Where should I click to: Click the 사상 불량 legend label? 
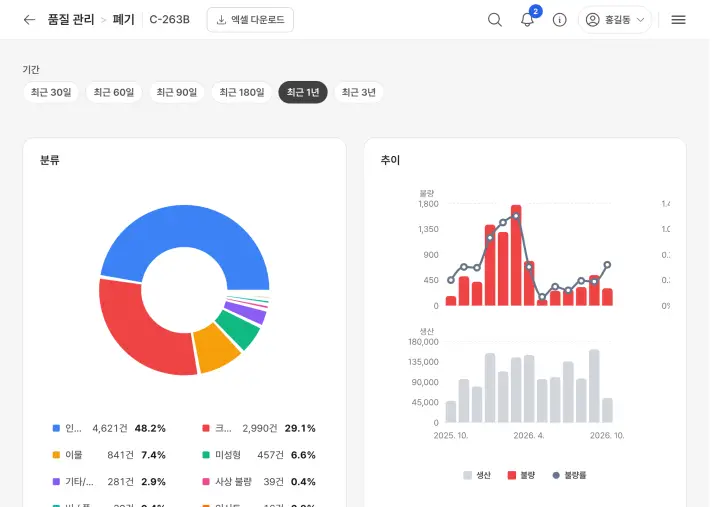(x=233, y=482)
